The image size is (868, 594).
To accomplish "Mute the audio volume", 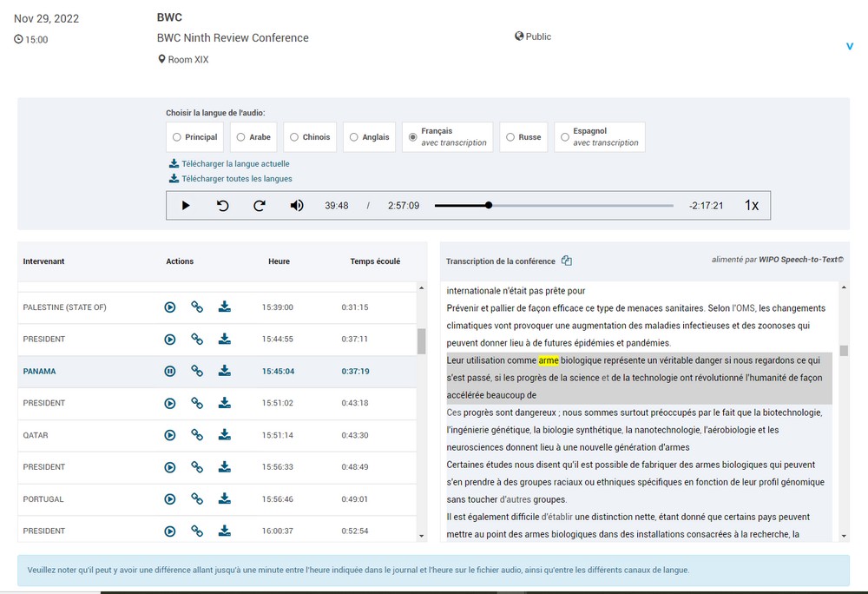I will [297, 205].
